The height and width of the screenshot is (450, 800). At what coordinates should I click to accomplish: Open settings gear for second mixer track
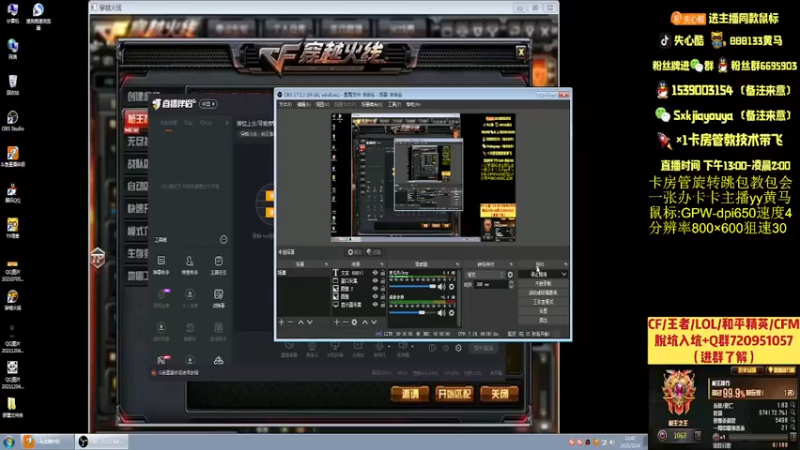[452, 312]
